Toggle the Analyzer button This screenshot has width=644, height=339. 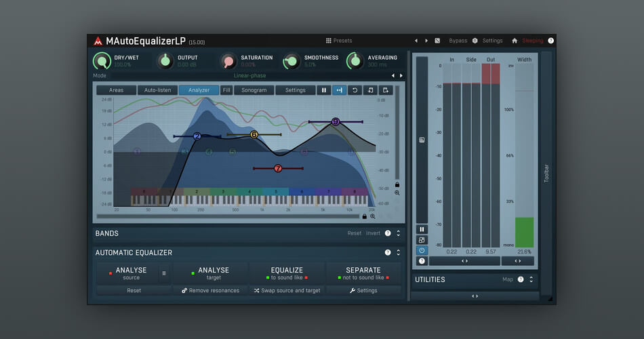(x=199, y=90)
